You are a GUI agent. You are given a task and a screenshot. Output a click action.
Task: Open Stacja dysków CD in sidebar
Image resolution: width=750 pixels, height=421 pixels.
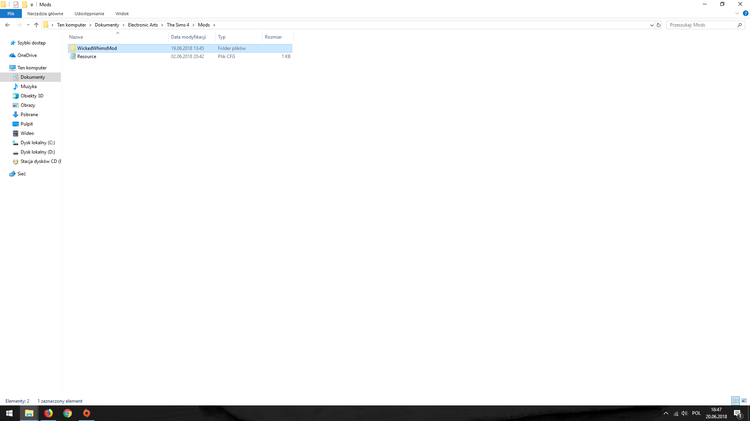(40, 162)
